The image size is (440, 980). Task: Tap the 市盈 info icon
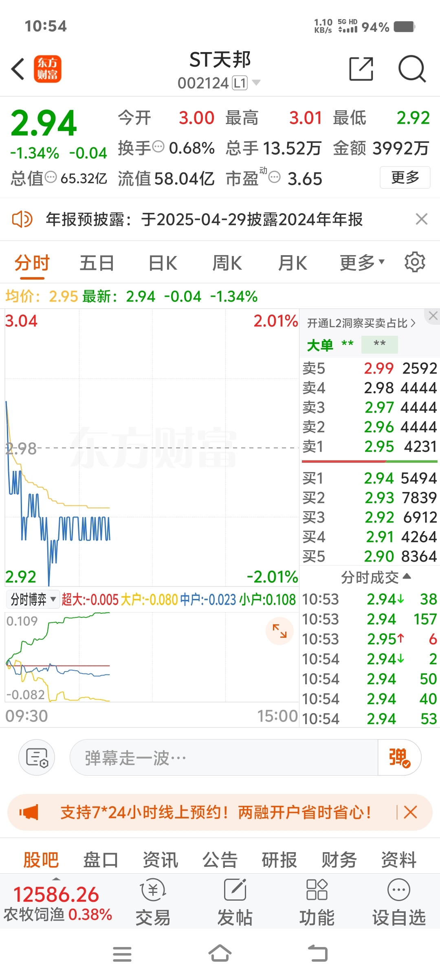(x=275, y=177)
